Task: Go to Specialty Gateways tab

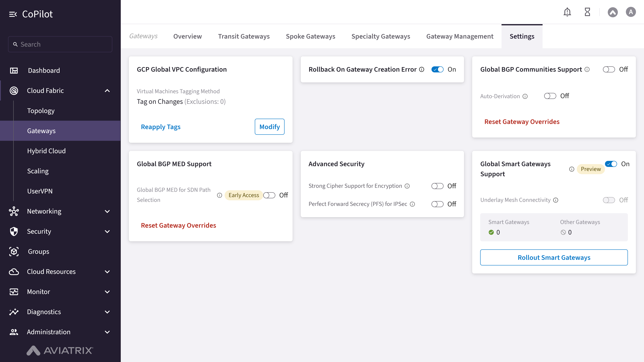Action: point(381,36)
